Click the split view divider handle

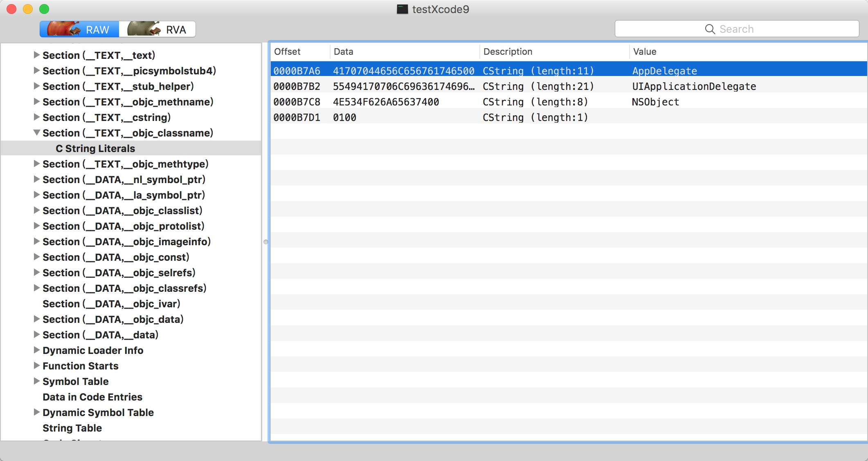[x=265, y=242]
